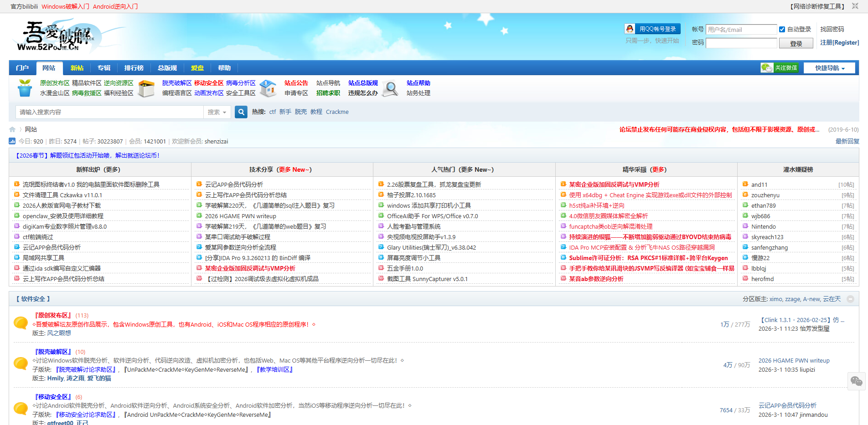Click the QQ account login button

[x=652, y=29]
